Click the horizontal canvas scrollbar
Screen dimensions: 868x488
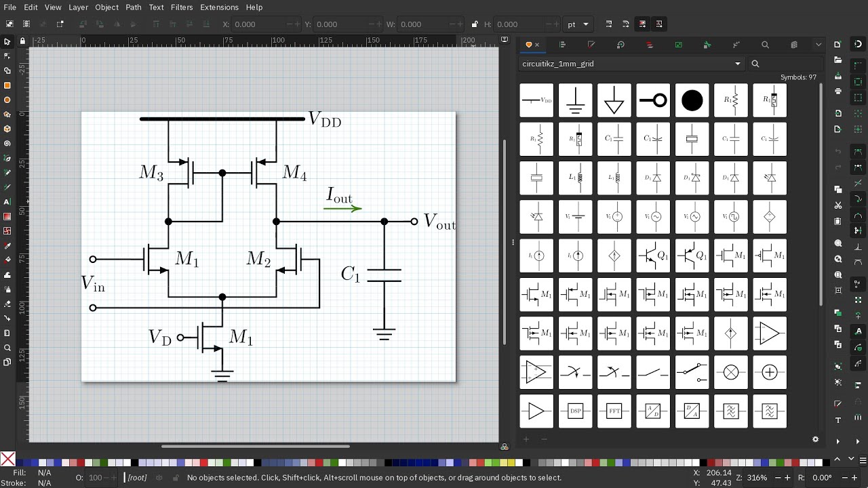click(x=256, y=446)
